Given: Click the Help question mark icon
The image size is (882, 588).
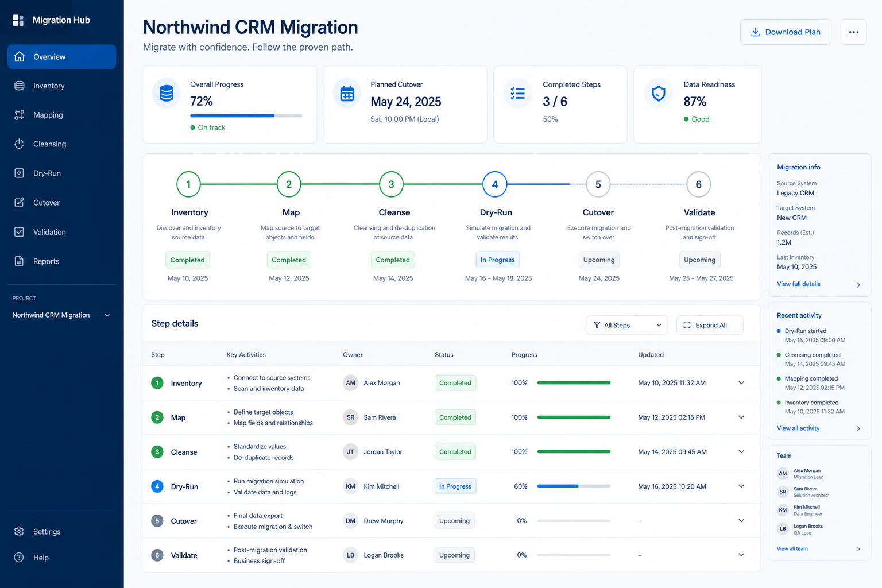Looking at the screenshot, I should (19, 558).
